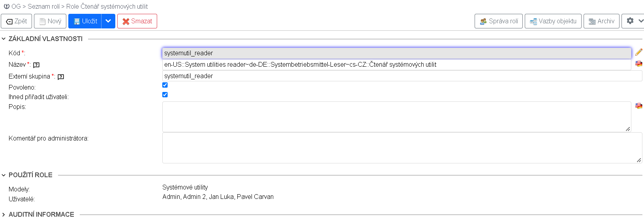Click the pencil icon to edit Kód
The width and height of the screenshot is (644, 223).
(638, 52)
